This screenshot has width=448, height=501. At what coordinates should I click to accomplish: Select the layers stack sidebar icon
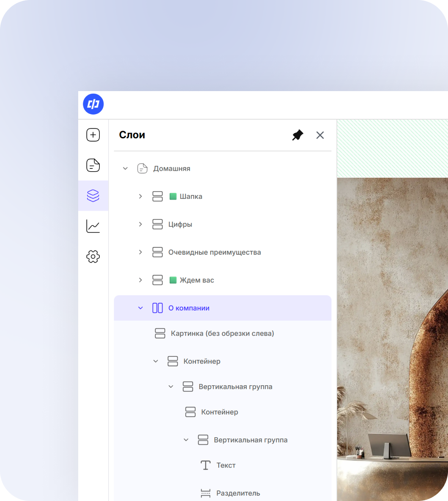93,195
